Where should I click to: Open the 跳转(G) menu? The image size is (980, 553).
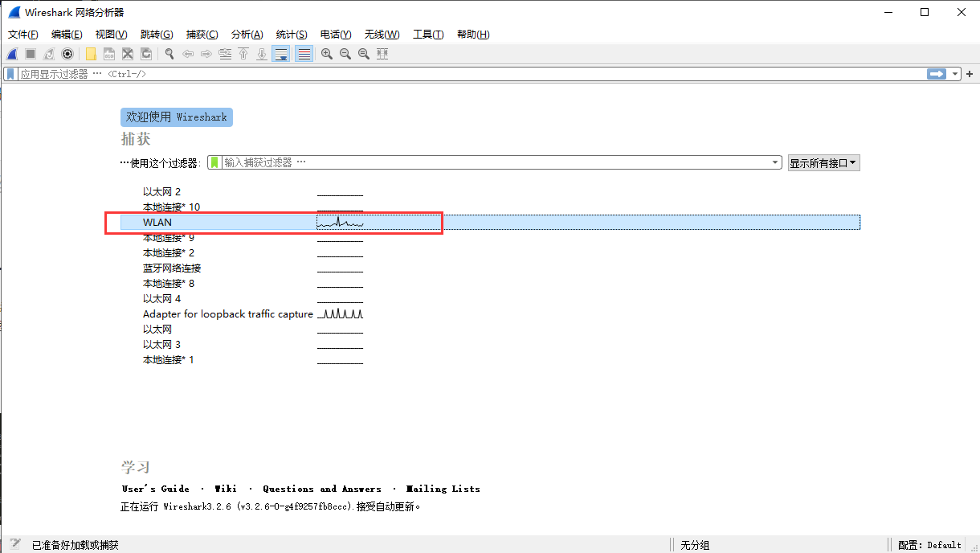point(157,35)
